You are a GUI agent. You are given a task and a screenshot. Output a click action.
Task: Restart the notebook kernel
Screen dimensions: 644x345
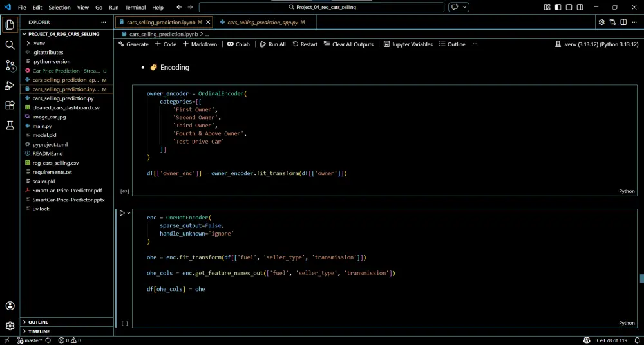305,44
